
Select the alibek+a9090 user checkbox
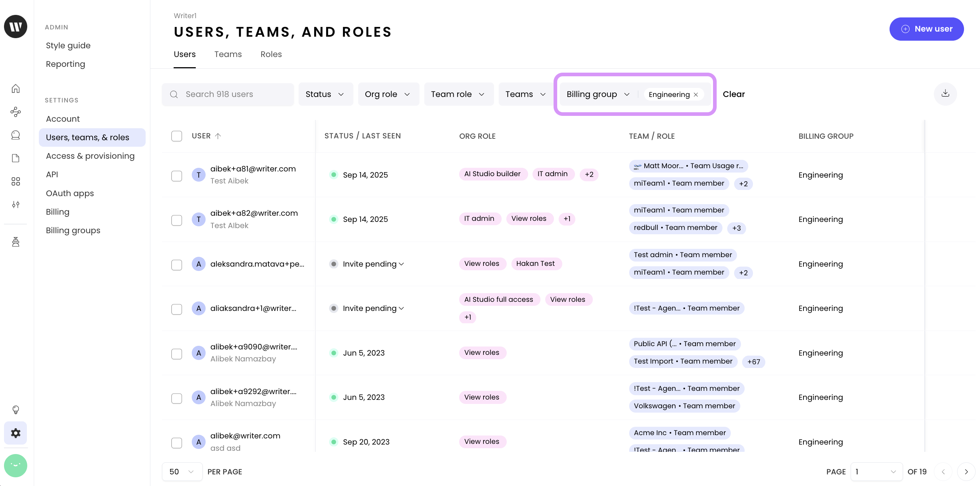coord(177,353)
